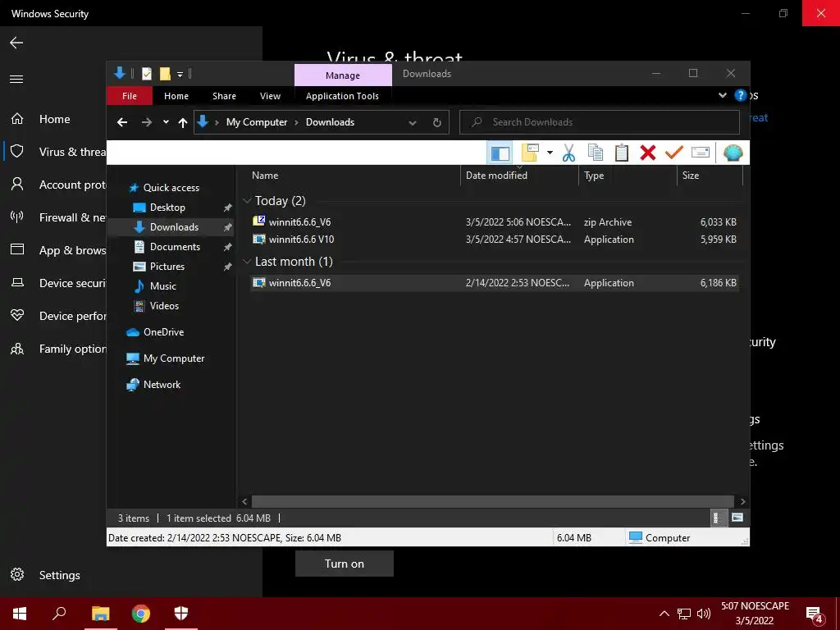840x630 pixels.
Task: Open Windows Security hamburger menu
Action: point(16,80)
